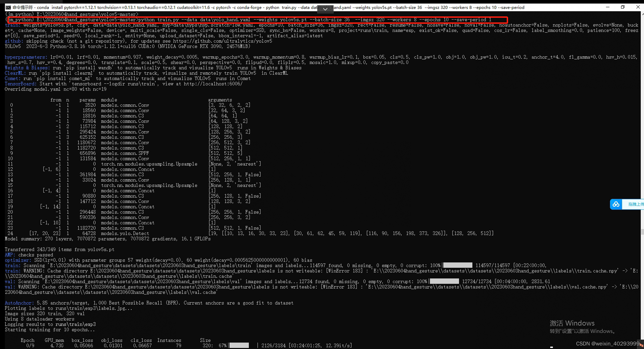Close the Command Prompt window
644x349 pixels.
(638, 7)
